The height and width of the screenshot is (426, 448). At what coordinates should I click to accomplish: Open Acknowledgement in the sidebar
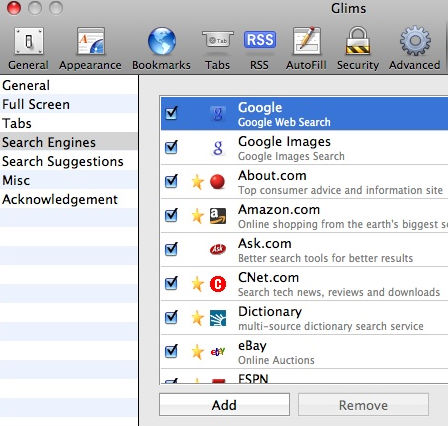68,199
